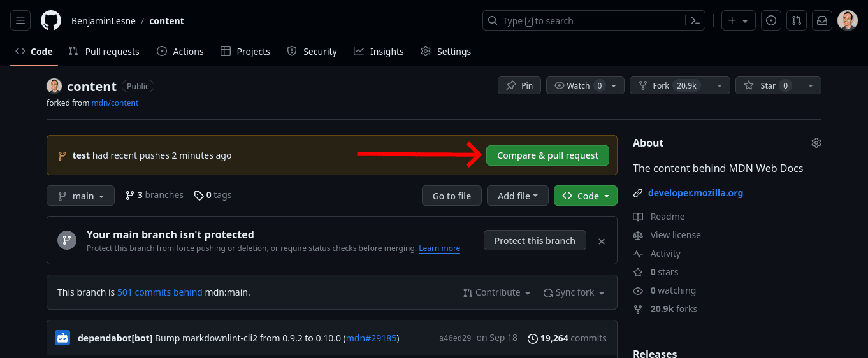Image resolution: width=868 pixels, height=358 pixels.
Task: Open developer.mozilla.org website link
Action: point(695,192)
